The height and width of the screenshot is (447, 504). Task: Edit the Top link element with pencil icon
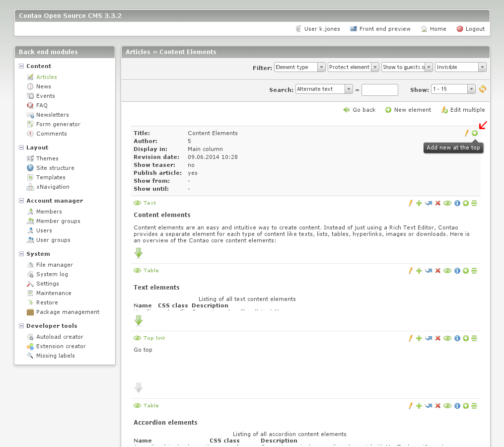411,338
